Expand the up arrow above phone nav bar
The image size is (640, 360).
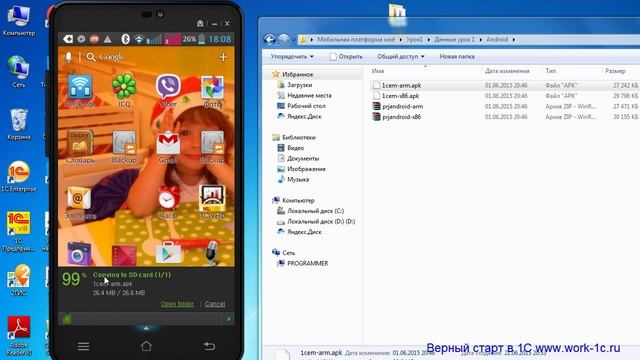146,328
